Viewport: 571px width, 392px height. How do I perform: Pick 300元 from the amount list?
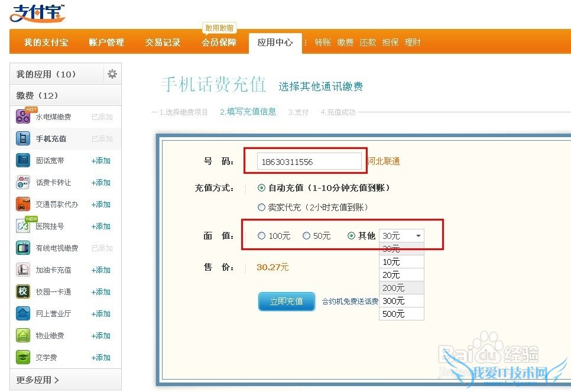(401, 301)
